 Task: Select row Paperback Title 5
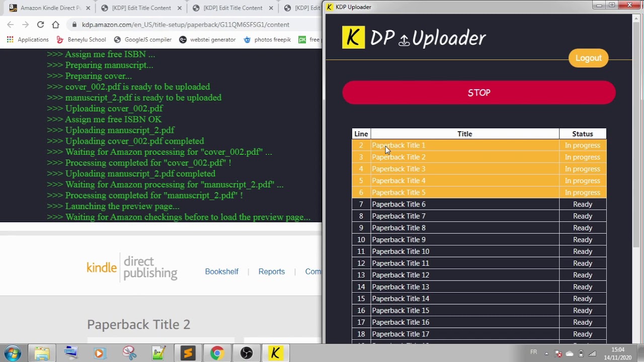point(479,193)
